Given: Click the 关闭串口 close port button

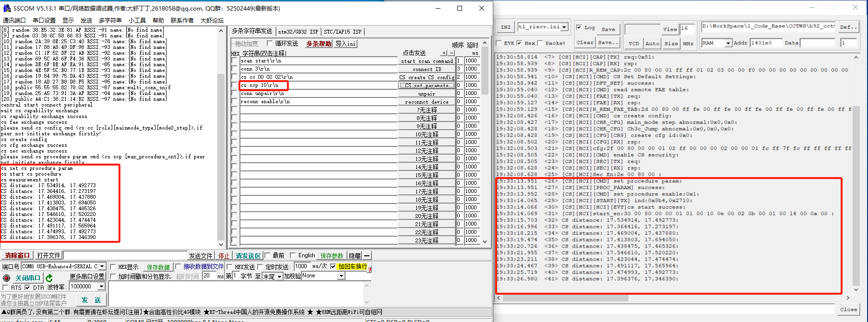Looking at the screenshot, I should [28, 278].
